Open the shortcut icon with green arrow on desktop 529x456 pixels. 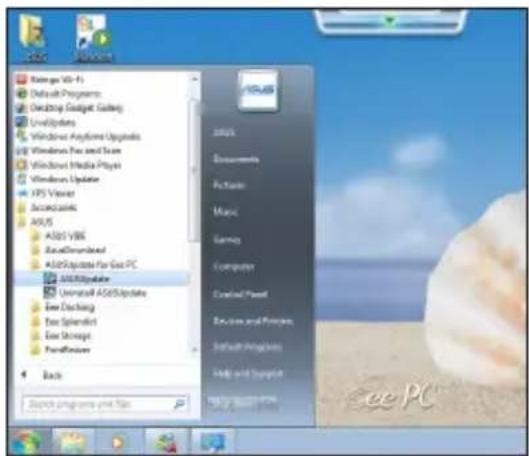pos(93,39)
